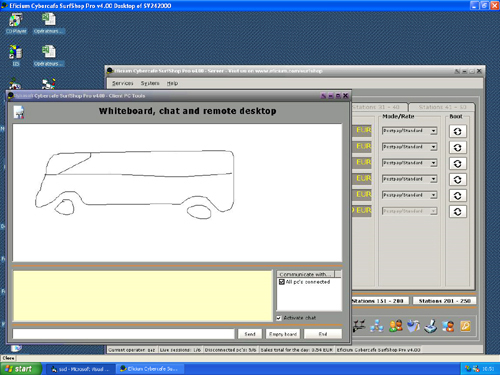500x375 pixels.
Task: Click the Empty board button
Action: 283,334
